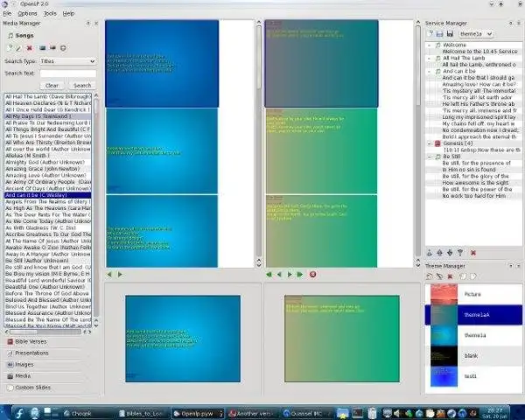Image resolution: width=525 pixels, height=420 pixels.
Task: Open Quassel IRC in the taskbar
Action: [x=307, y=414]
